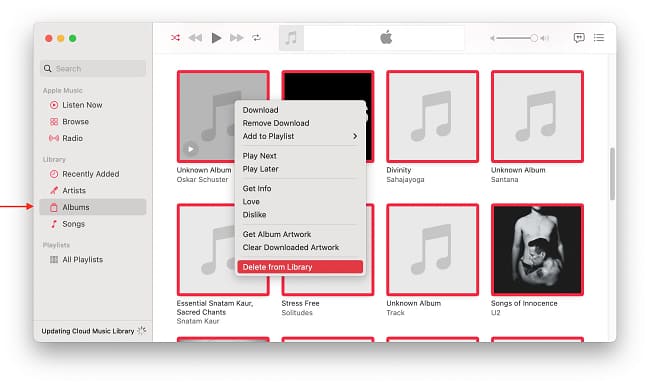Choose Play Next from context menu
The image size is (650, 386).
coord(300,156)
